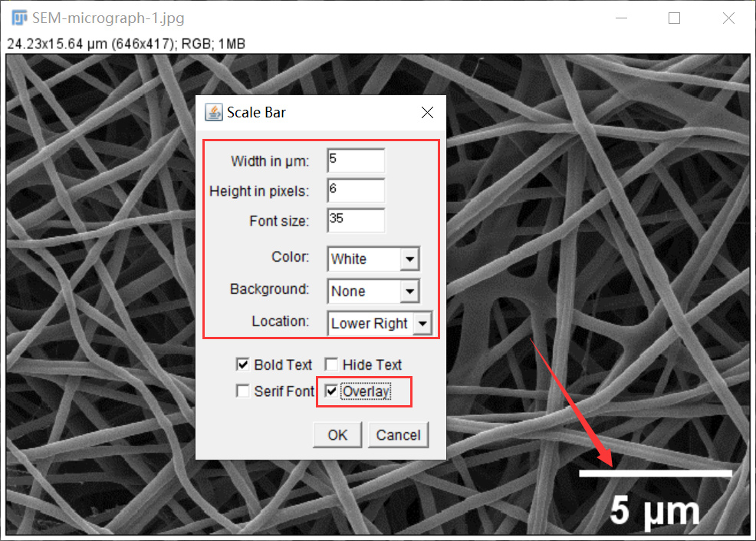The width and height of the screenshot is (756, 541).
Task: Click Cancel in the Scale Bar dialog
Action: coord(398,435)
